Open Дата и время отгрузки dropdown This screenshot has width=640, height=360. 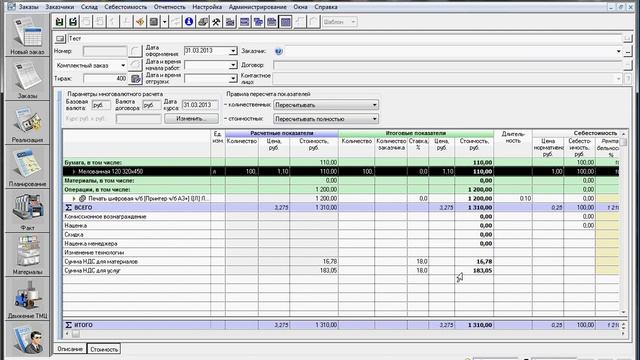tap(233, 78)
